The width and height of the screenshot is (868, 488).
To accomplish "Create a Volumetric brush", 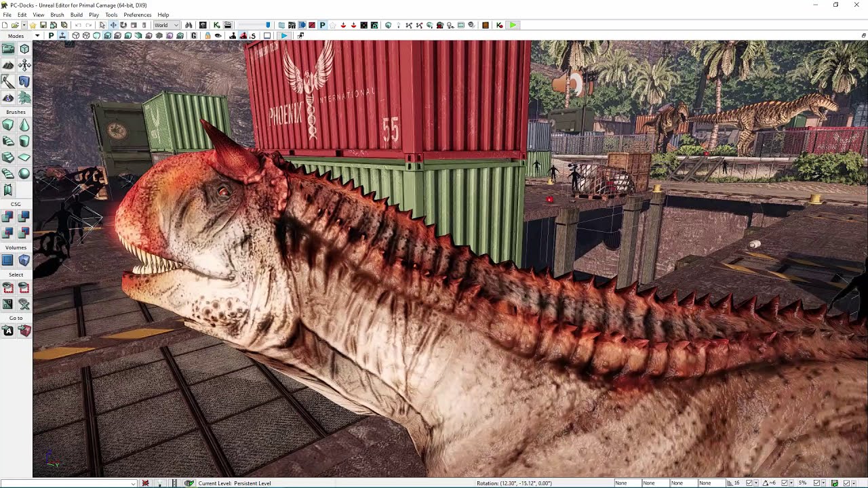I will (8, 190).
